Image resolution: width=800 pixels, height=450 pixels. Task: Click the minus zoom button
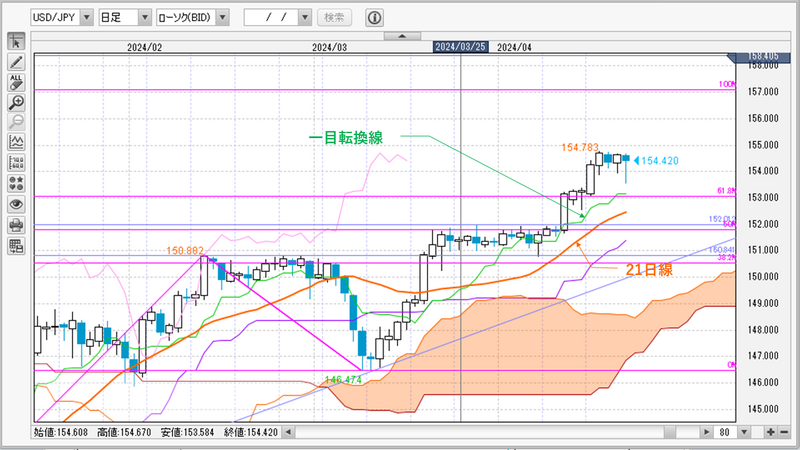[x=783, y=432]
